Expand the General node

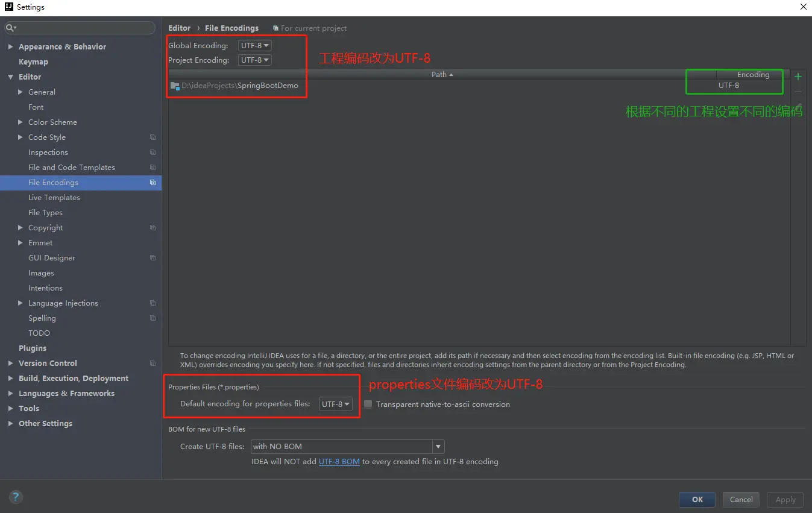(x=20, y=92)
